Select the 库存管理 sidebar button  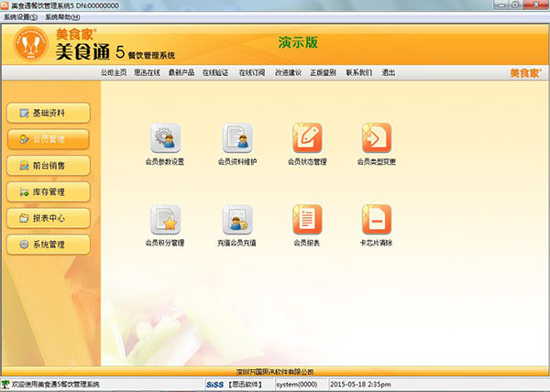coord(49,191)
